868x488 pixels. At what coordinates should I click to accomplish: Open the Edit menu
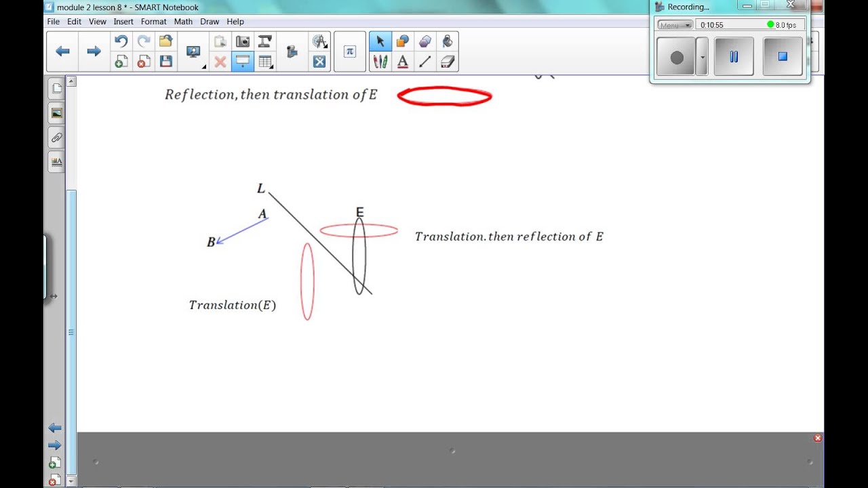pyautogui.click(x=74, y=22)
